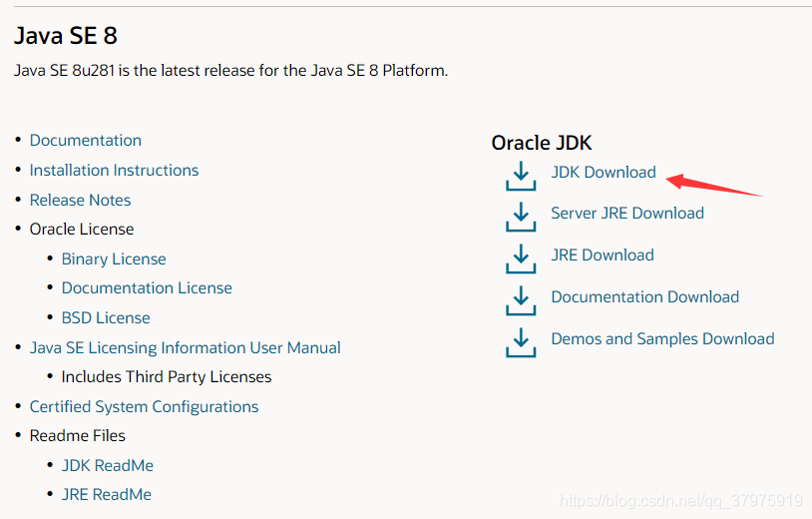Open the Documentation link in the list

[x=86, y=141]
